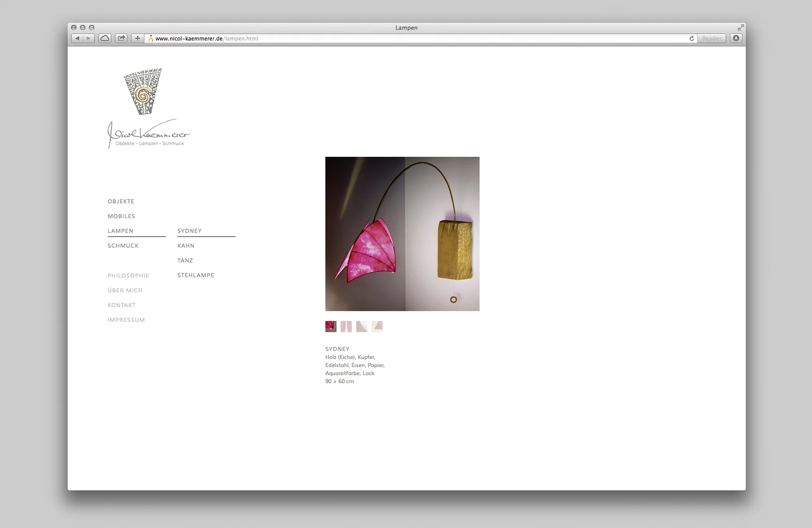Click the Reader button in address bar
This screenshot has width=812, height=528.
click(x=711, y=39)
